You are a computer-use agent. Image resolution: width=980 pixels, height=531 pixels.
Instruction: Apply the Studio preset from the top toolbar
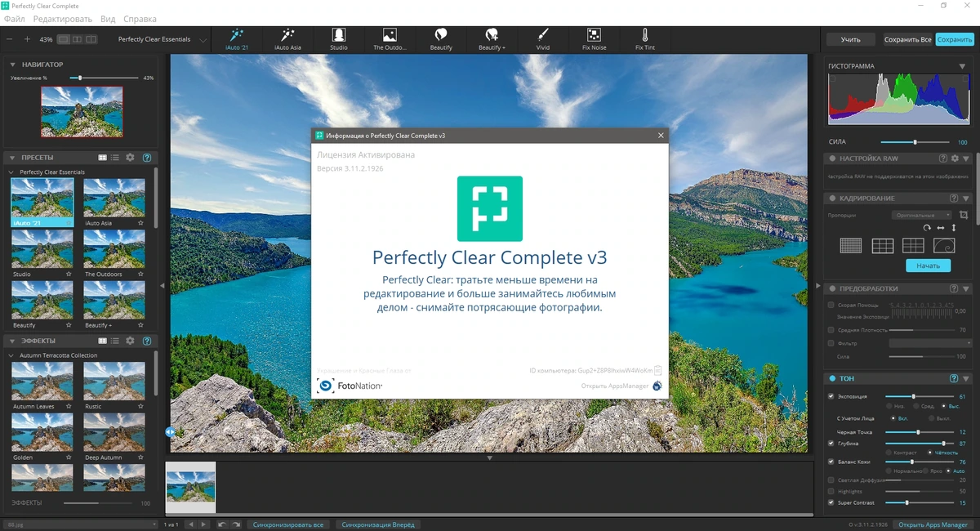tap(338, 38)
